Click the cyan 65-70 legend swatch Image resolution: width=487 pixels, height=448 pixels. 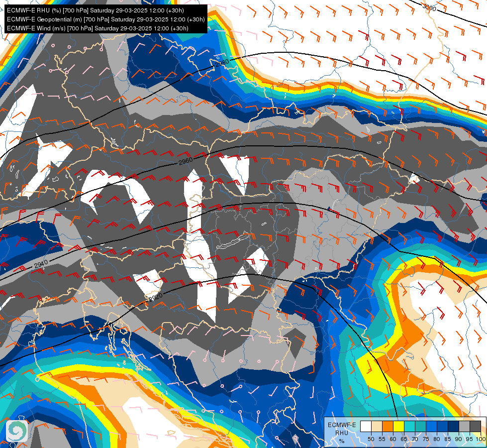[x=410, y=426]
